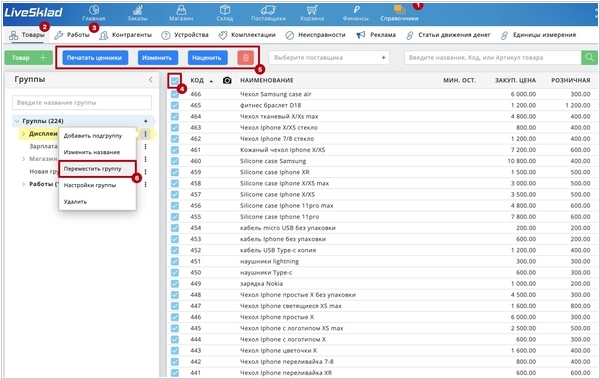Uncheck row 460 Silicone case Samsung
The image size is (600, 379).
[x=175, y=161]
